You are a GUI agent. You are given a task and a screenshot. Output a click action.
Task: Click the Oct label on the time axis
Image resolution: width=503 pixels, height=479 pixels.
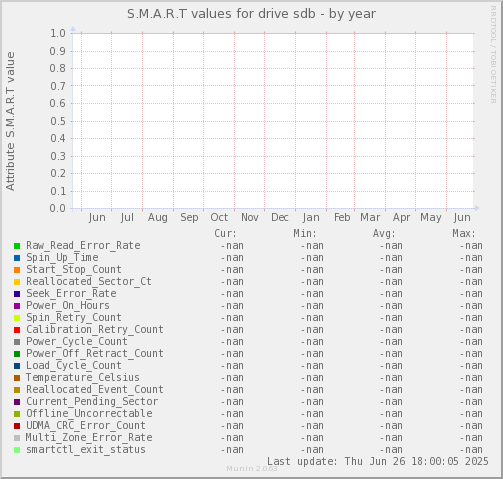(219, 217)
